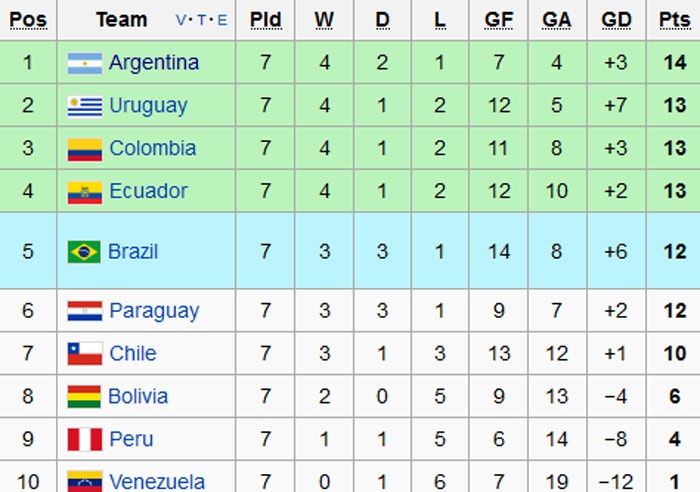Click the Peru flag icon
The image size is (700, 492).
[x=84, y=440]
